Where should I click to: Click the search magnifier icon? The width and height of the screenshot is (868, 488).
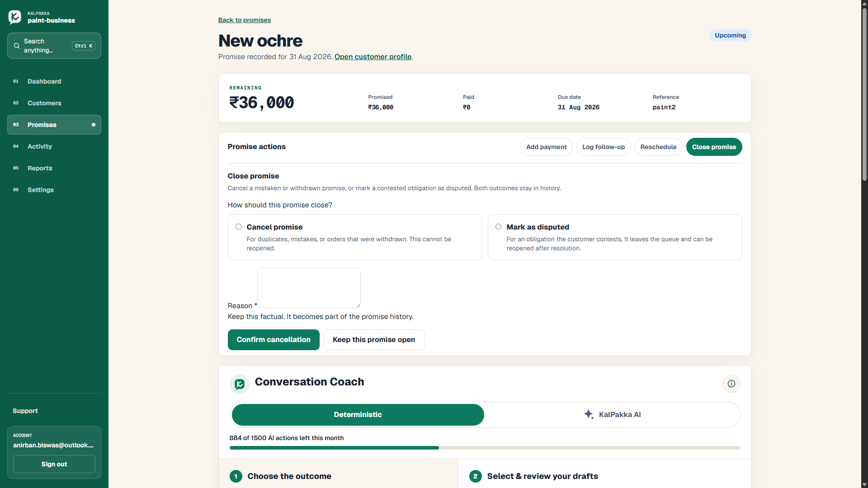pos(17,46)
